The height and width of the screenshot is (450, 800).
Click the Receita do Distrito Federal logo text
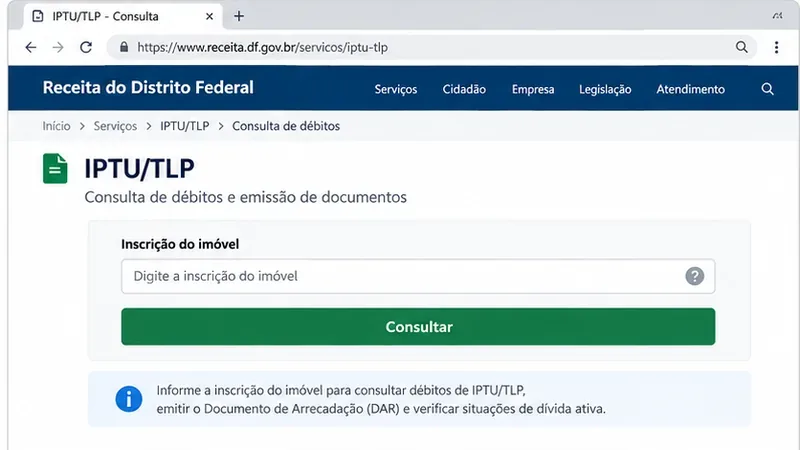(x=148, y=87)
